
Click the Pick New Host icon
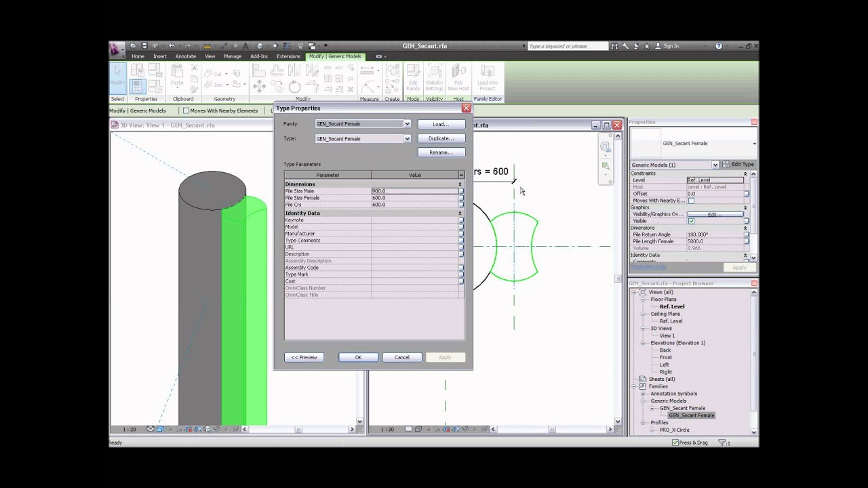(458, 76)
